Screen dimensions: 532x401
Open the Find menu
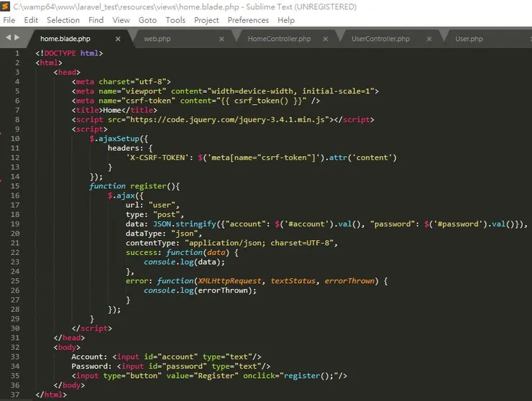(96, 20)
